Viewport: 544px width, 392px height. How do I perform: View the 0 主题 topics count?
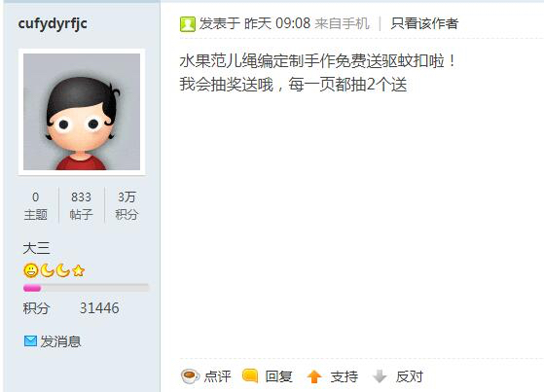[x=35, y=205]
